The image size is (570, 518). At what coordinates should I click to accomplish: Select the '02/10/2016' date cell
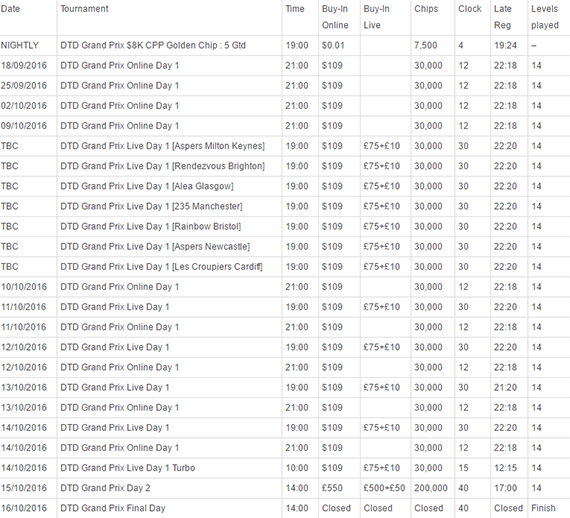(x=24, y=106)
